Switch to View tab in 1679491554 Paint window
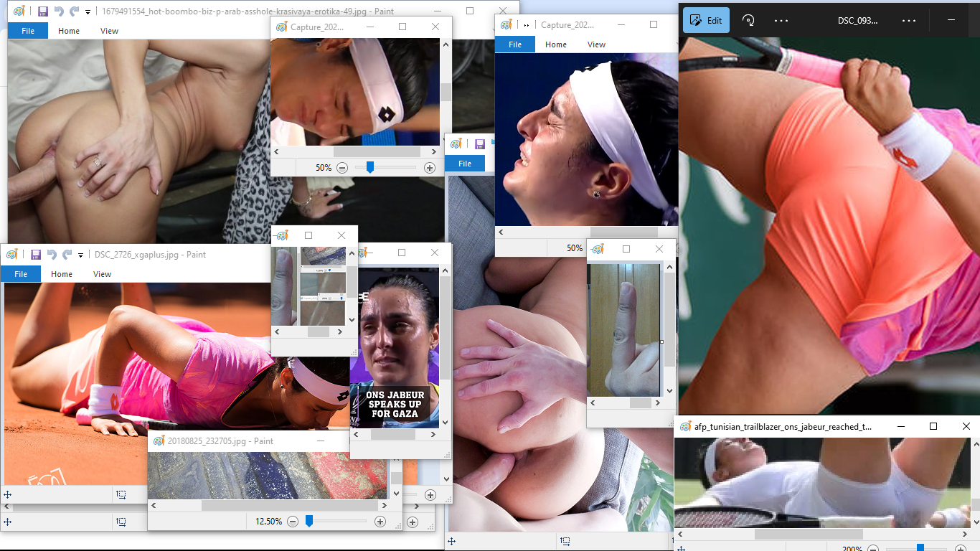 (x=109, y=31)
